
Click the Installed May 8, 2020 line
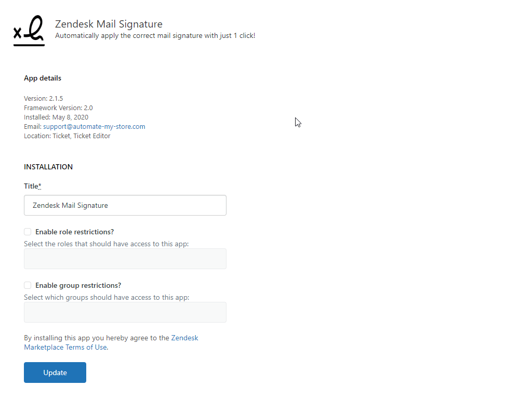[x=56, y=117]
